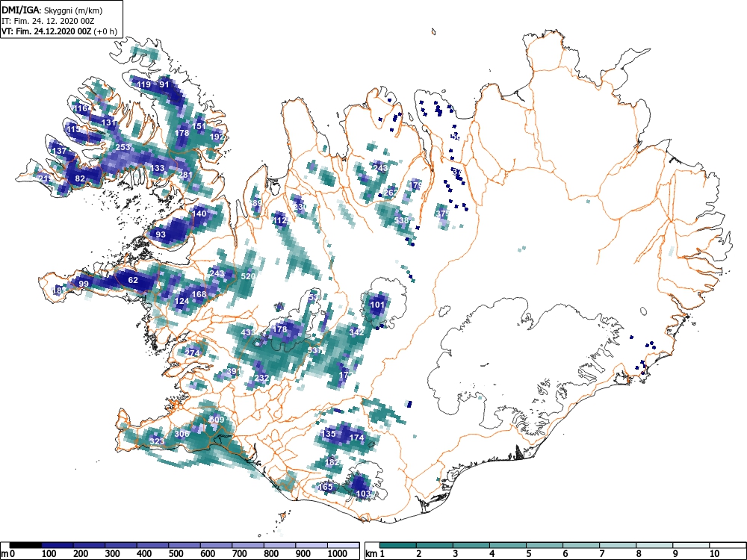The width and height of the screenshot is (747, 560).
Task: Choose the teal swatch between 5 and 6 km
Action: coord(545,545)
